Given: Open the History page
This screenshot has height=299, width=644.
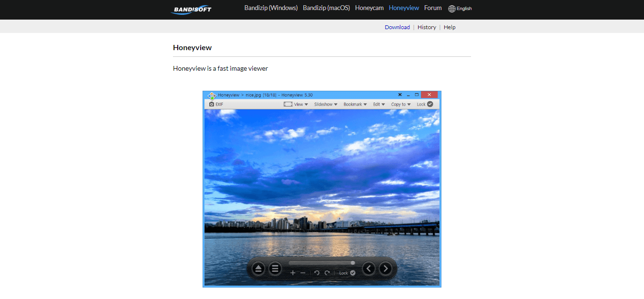Looking at the screenshot, I should click(x=426, y=27).
